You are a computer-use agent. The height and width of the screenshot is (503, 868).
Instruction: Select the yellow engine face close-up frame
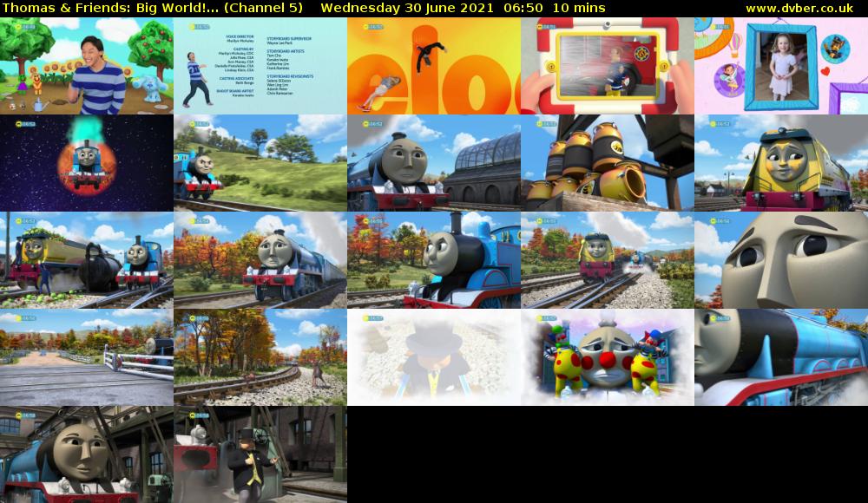tap(781, 163)
